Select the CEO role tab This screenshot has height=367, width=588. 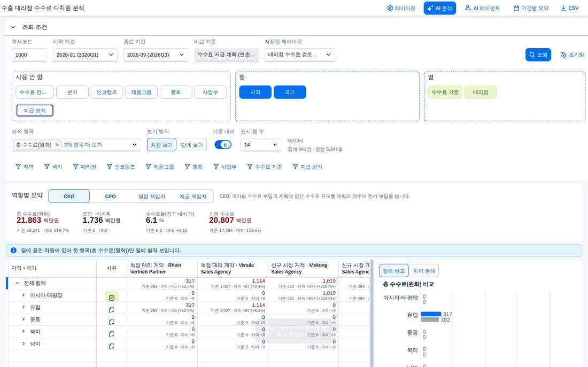click(x=69, y=196)
